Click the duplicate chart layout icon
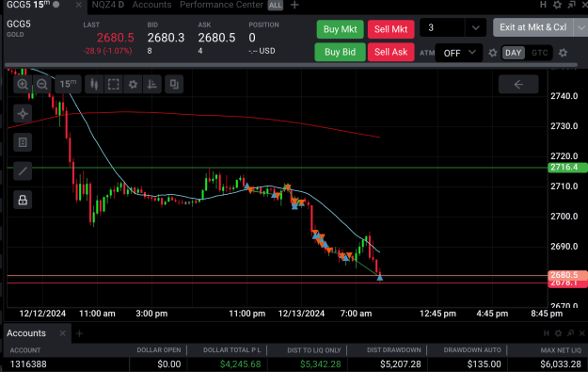Image resolution: width=588 pixels, height=372 pixels. [174, 84]
